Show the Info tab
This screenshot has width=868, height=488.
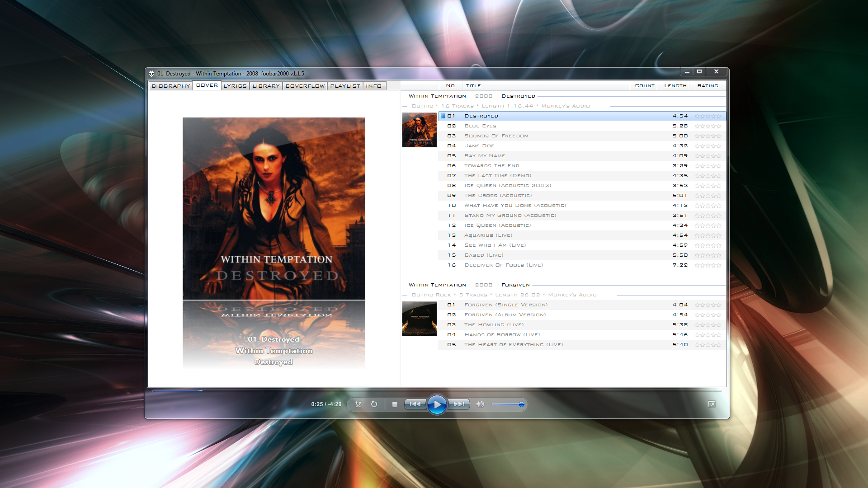coord(374,86)
